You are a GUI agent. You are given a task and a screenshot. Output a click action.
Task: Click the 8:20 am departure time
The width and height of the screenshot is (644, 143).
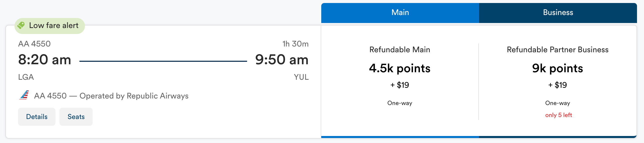click(45, 60)
